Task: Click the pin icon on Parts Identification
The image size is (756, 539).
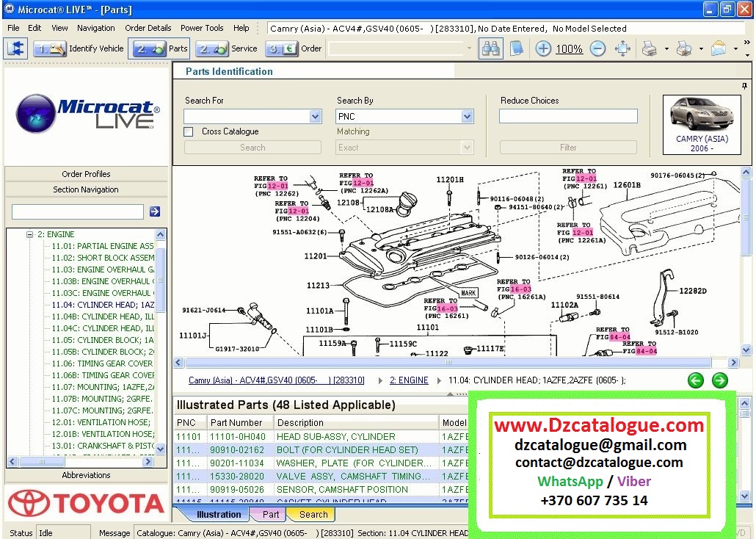Action: tap(744, 86)
